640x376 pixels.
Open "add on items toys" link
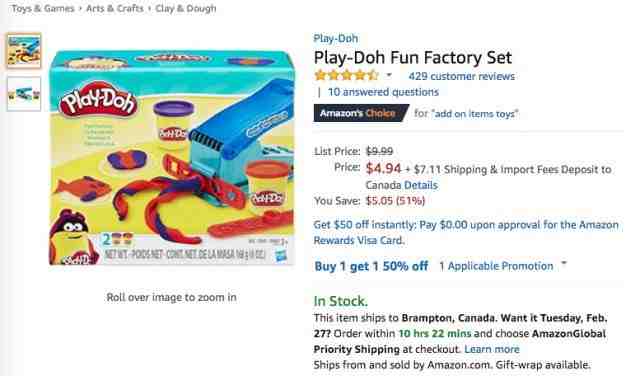click(x=476, y=113)
